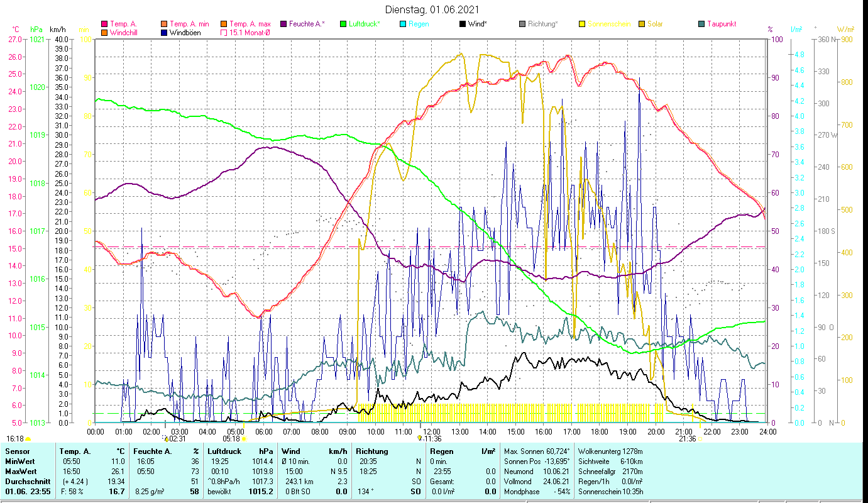Click the N 9.5 wind gust value
The height and width of the screenshot is (503, 868).
coord(338,471)
